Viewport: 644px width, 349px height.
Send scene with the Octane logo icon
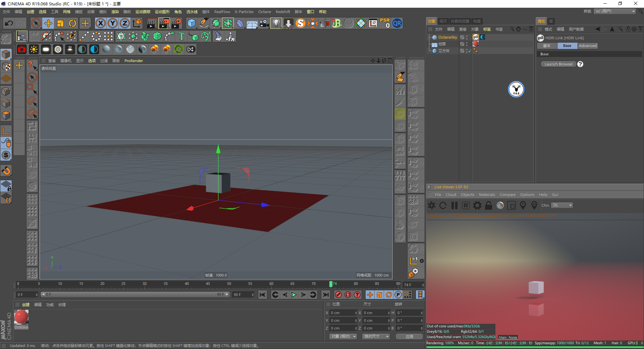432,205
